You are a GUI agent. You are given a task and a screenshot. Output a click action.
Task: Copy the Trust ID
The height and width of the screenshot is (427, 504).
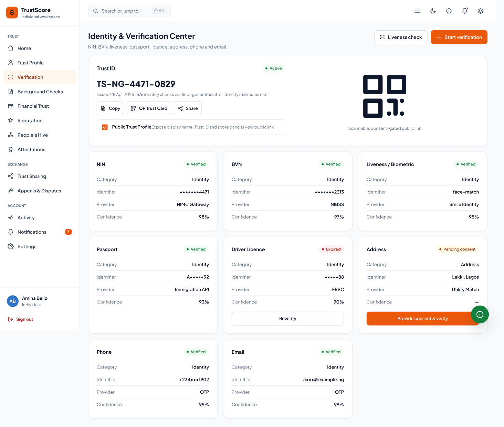click(x=111, y=108)
